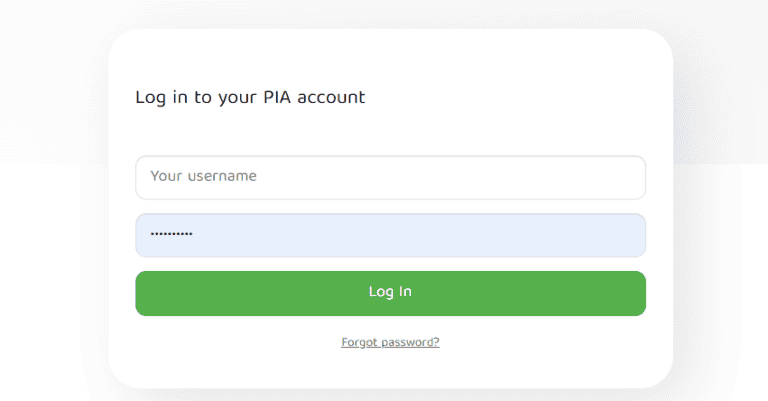Viewport: 768px width, 401px height.
Task: Submit the PIA login form
Action: [390, 293]
